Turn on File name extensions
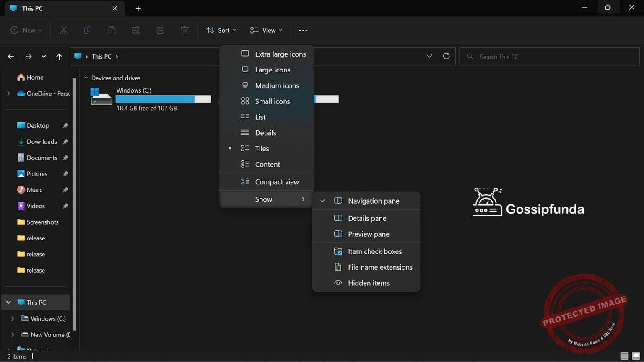 pyautogui.click(x=380, y=267)
